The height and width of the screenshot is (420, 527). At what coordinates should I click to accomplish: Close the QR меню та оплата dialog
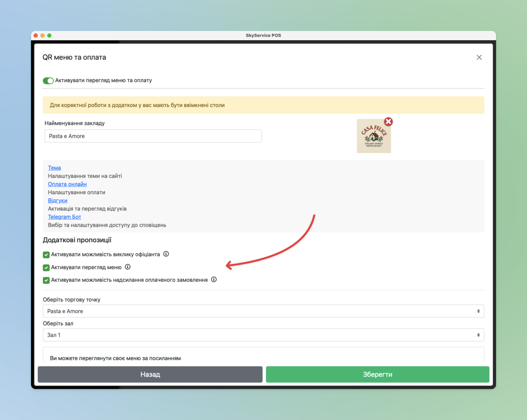tap(479, 58)
